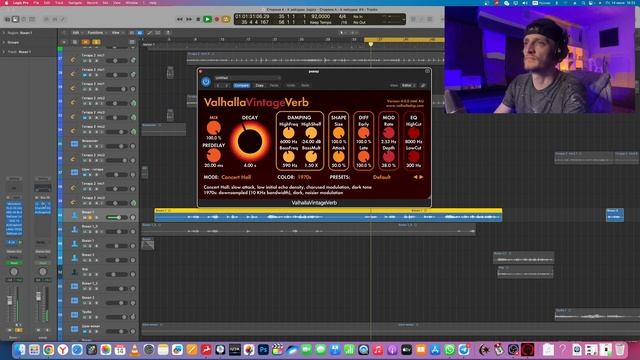The width and height of the screenshot is (640, 360).
Task: Open the Window menu
Action: pos(131,2)
